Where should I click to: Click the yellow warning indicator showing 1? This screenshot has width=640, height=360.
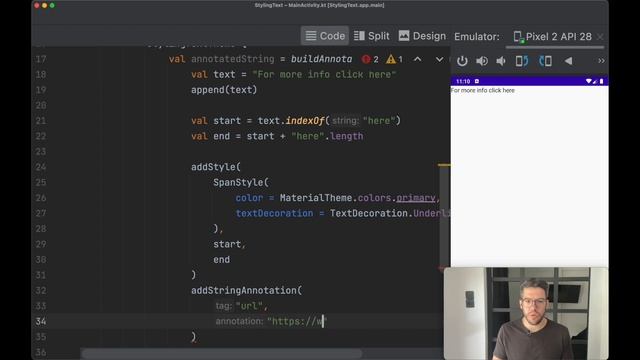pos(394,59)
